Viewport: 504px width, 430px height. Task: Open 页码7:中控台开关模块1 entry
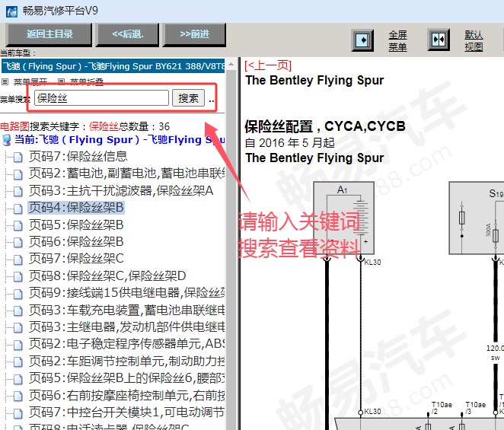tap(126, 412)
